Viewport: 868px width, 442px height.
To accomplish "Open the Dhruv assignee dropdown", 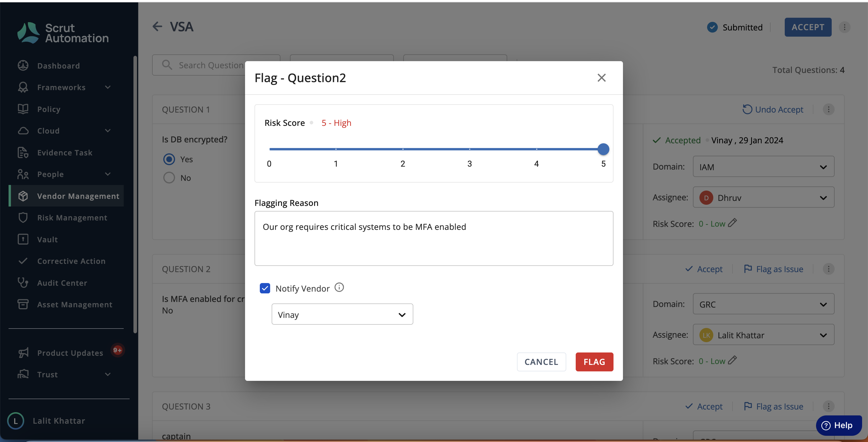I will pos(763,197).
